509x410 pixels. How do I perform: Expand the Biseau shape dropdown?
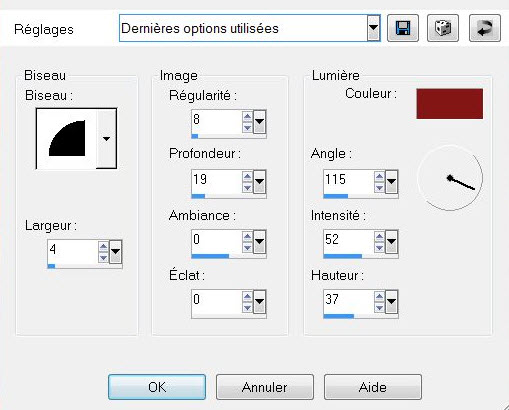[x=106, y=138]
